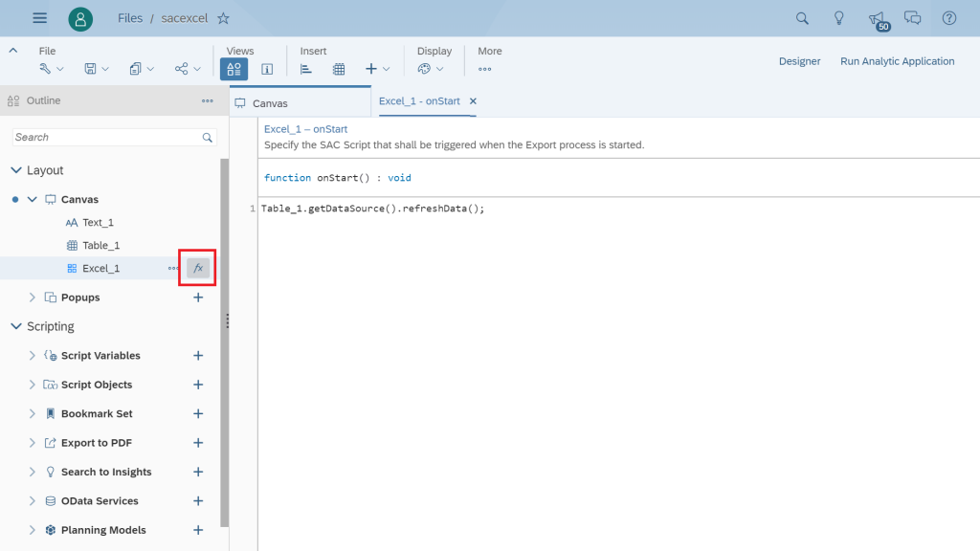This screenshot has width=980, height=551.
Task: Expand the Script Variables node
Action: coord(33,356)
